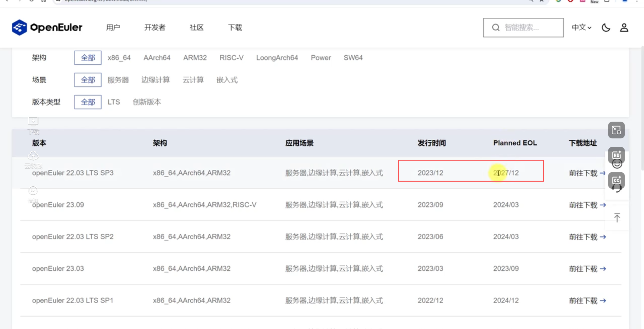Select 全部 in the 场景 filter

coord(88,80)
